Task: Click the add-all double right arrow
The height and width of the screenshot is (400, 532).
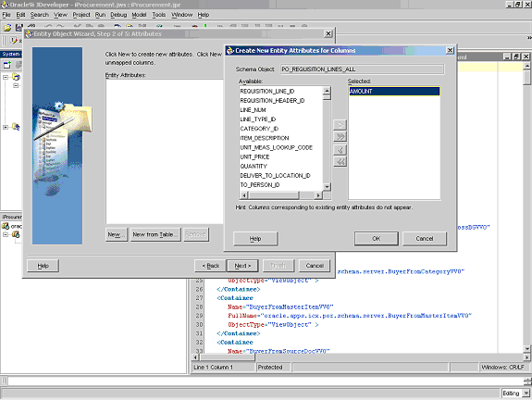Action: point(340,136)
